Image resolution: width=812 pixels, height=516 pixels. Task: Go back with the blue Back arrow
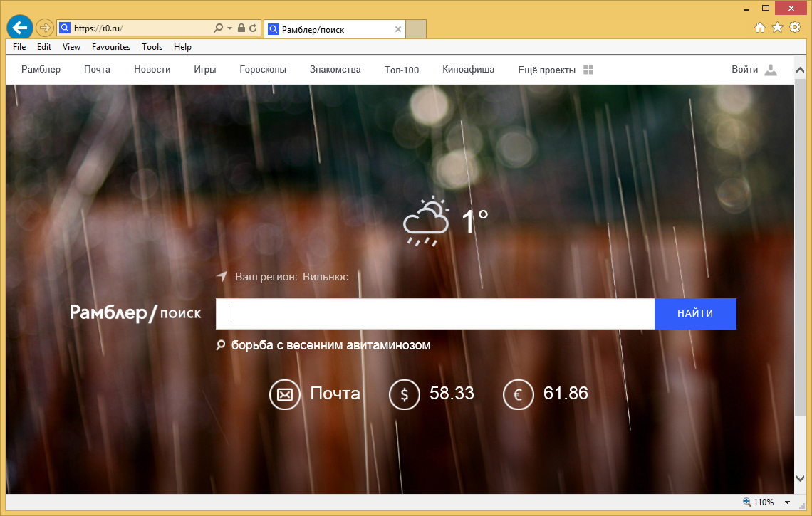click(x=20, y=28)
